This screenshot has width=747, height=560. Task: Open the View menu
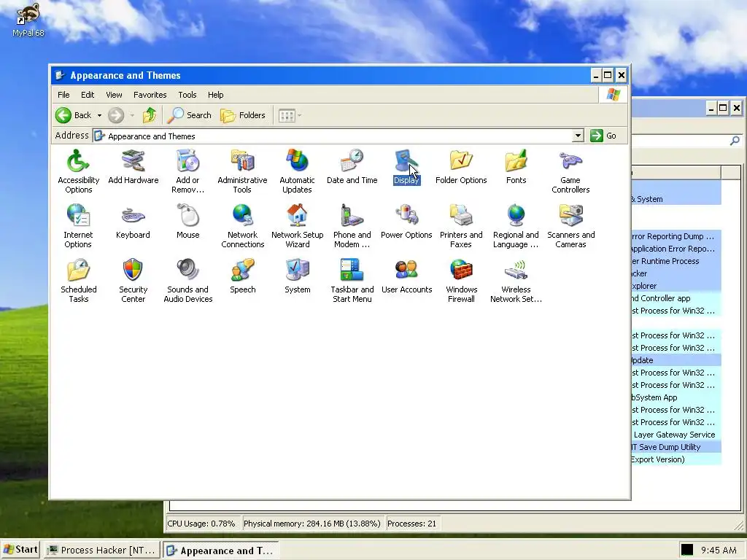click(114, 95)
